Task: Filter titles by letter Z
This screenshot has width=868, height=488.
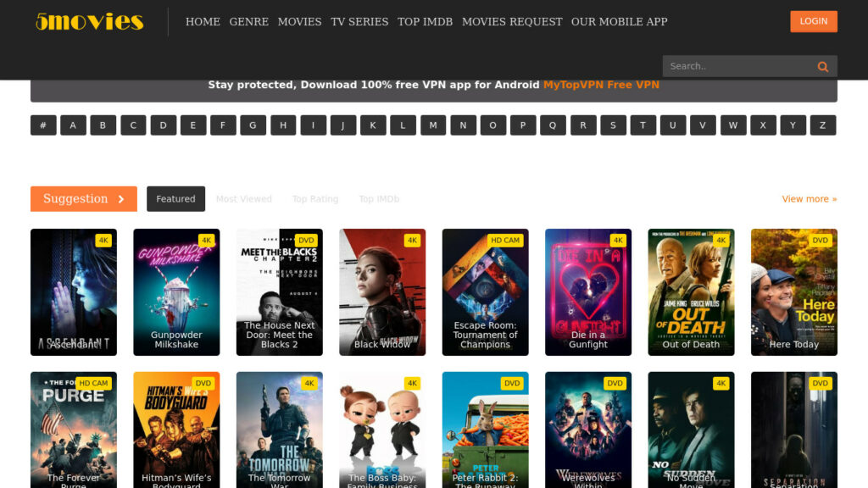Action: pos(823,125)
